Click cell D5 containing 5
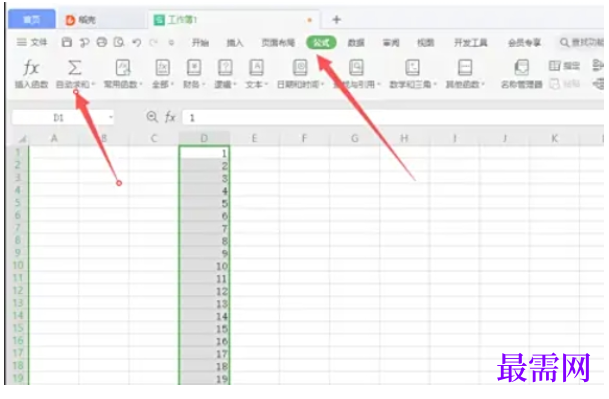The height and width of the screenshot is (399, 609). click(x=204, y=203)
